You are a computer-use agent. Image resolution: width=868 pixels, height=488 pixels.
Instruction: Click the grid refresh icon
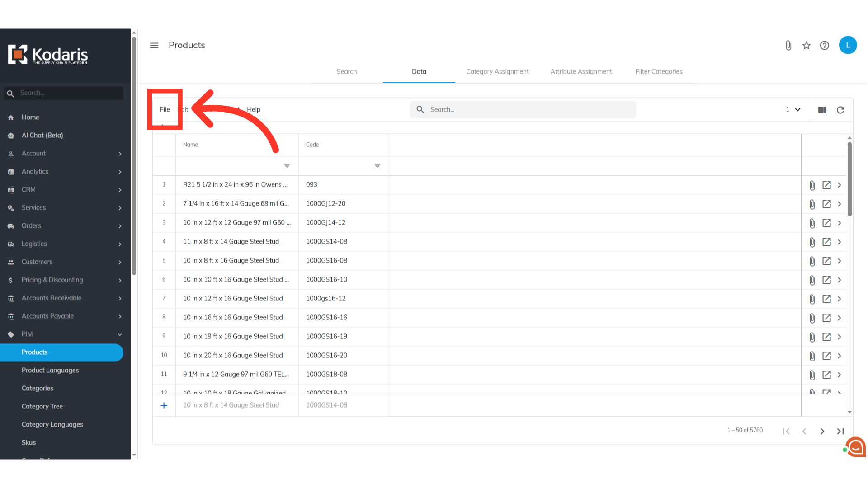pyautogui.click(x=840, y=110)
